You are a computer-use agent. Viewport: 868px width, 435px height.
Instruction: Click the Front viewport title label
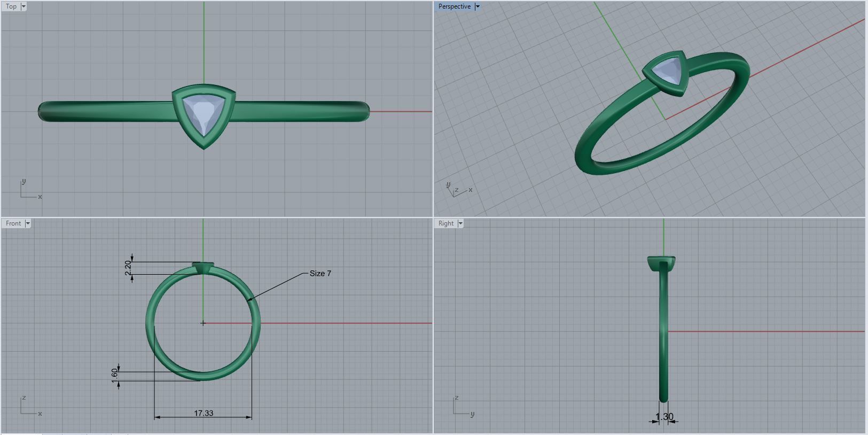pyautogui.click(x=13, y=223)
